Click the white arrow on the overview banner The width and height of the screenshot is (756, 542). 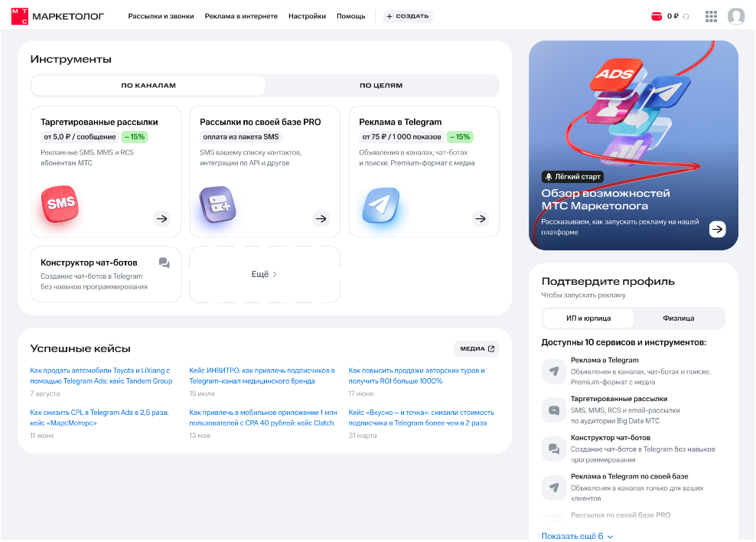[x=717, y=229]
